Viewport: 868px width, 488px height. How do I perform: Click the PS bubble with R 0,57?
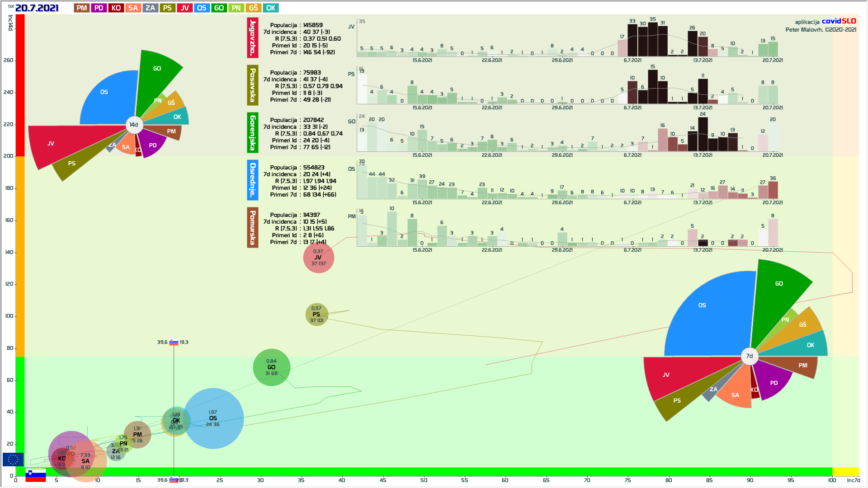pyautogui.click(x=316, y=314)
